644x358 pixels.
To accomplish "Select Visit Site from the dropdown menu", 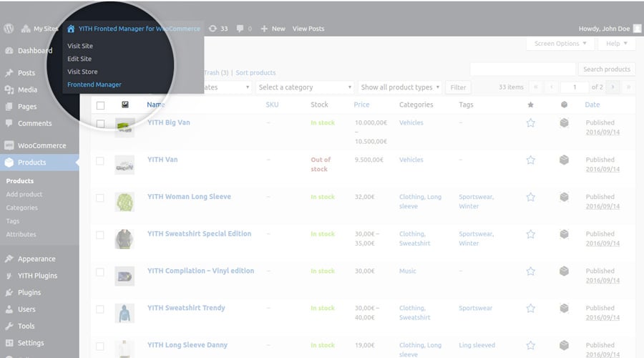I will click(x=80, y=46).
